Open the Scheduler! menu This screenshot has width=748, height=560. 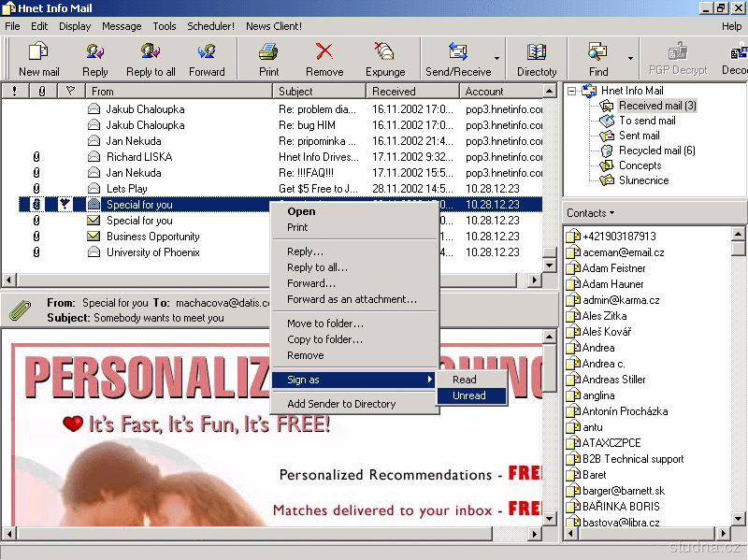point(211,26)
